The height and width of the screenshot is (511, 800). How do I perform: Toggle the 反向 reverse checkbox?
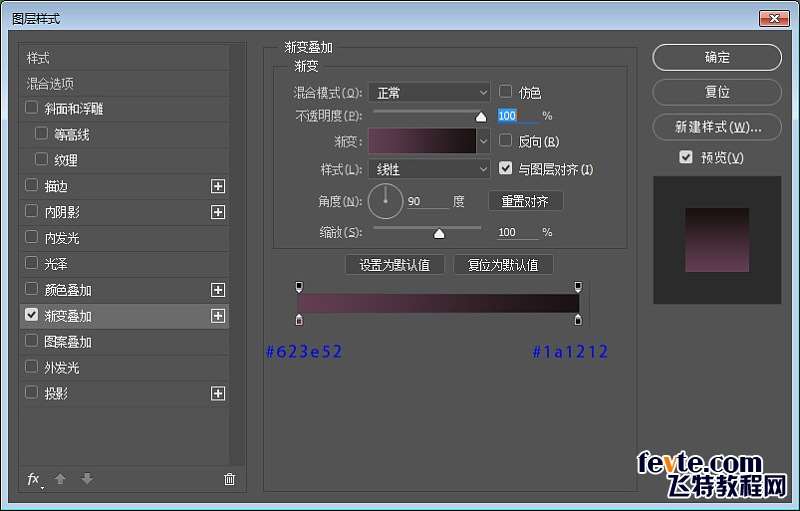click(x=505, y=140)
